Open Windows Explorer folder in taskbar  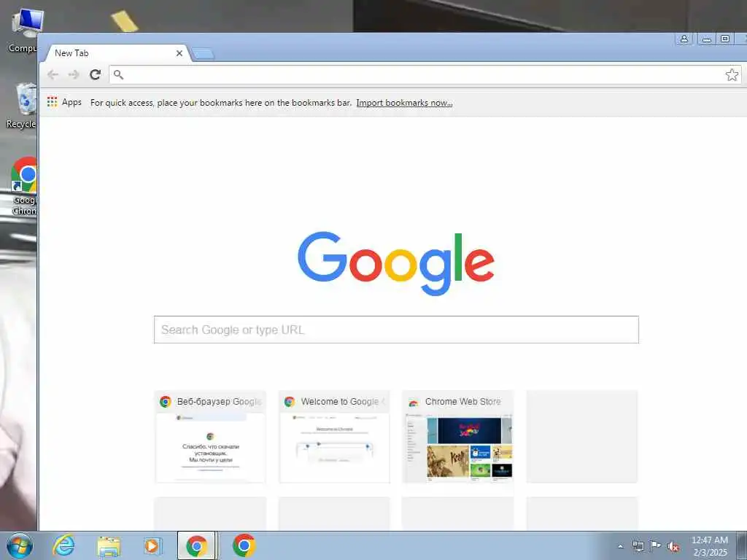tap(109, 546)
